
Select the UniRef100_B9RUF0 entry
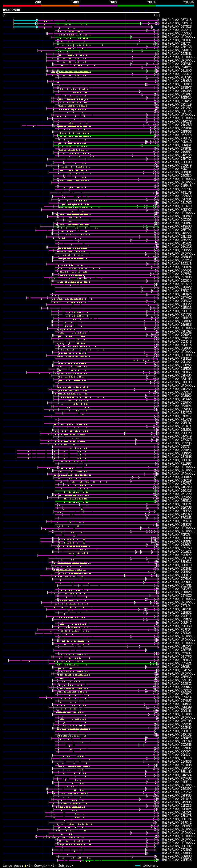[177, 50]
